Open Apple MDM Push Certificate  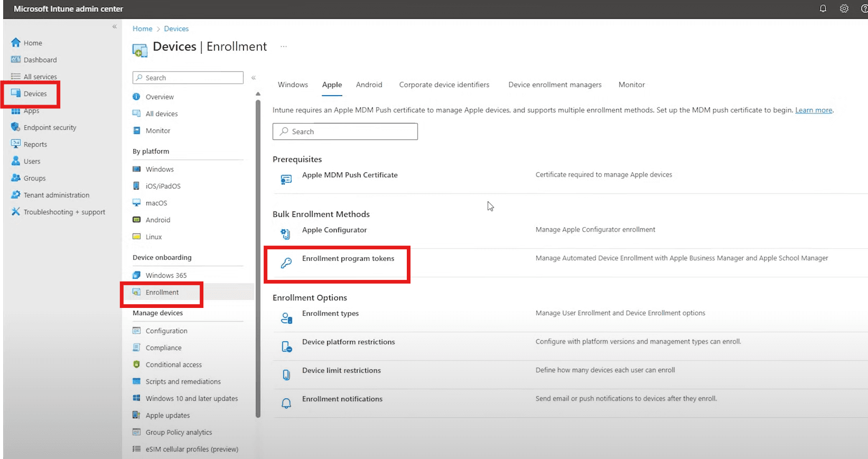coord(350,175)
